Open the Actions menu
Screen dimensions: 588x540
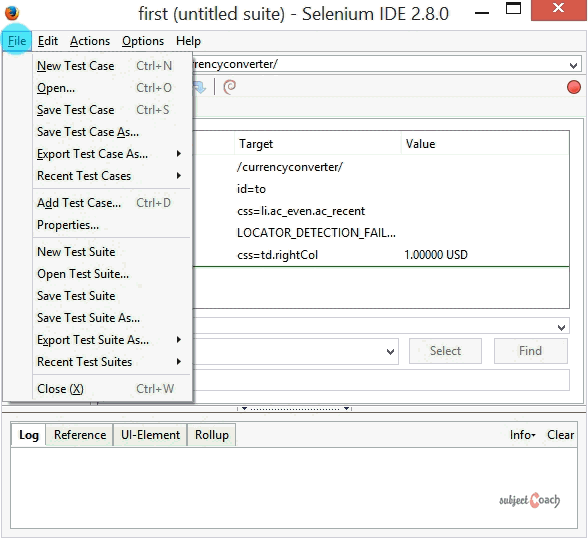point(90,40)
